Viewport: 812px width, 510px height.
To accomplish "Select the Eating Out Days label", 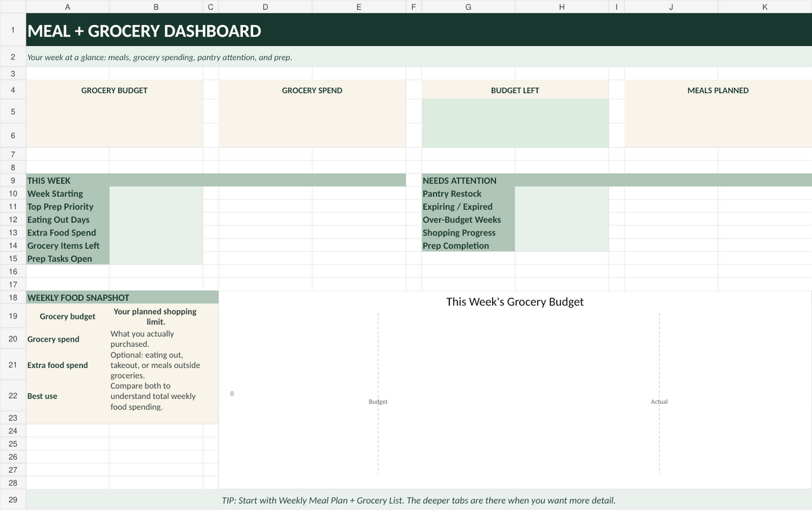I will point(68,219).
